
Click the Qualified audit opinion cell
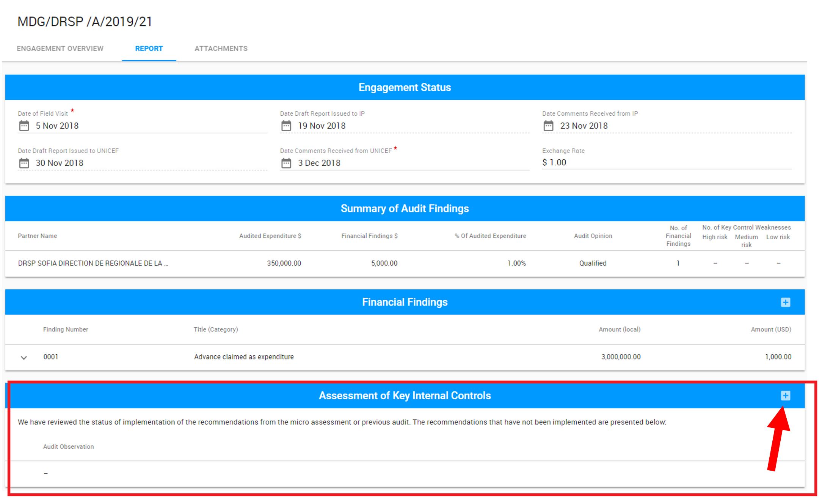click(x=593, y=263)
